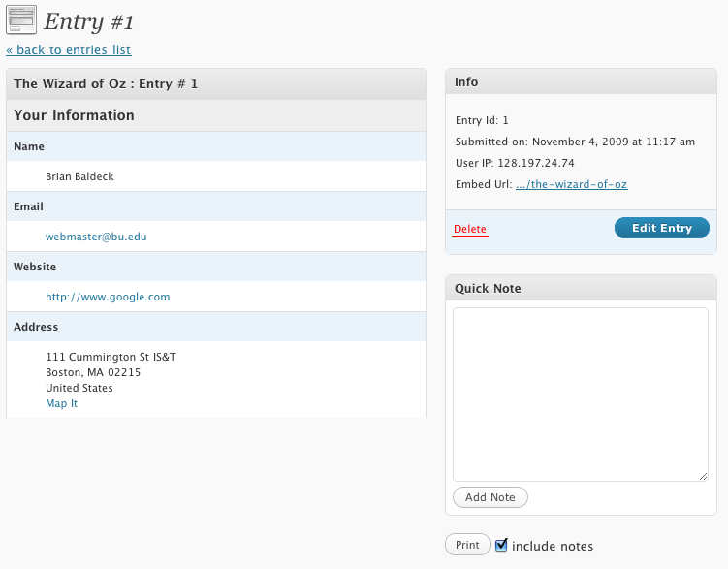Uncheck the include notes checkbox

[x=501, y=545]
